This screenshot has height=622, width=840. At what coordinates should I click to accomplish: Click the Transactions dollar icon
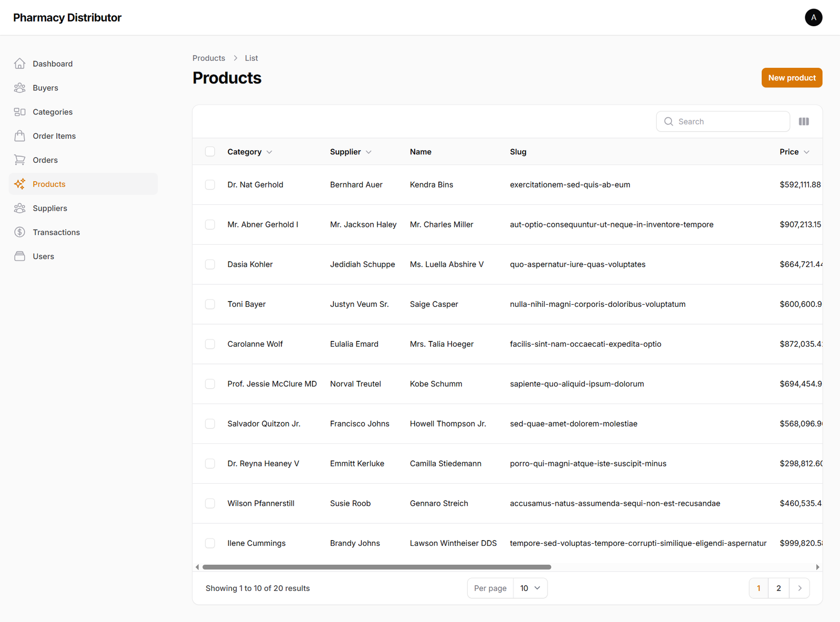(x=20, y=232)
